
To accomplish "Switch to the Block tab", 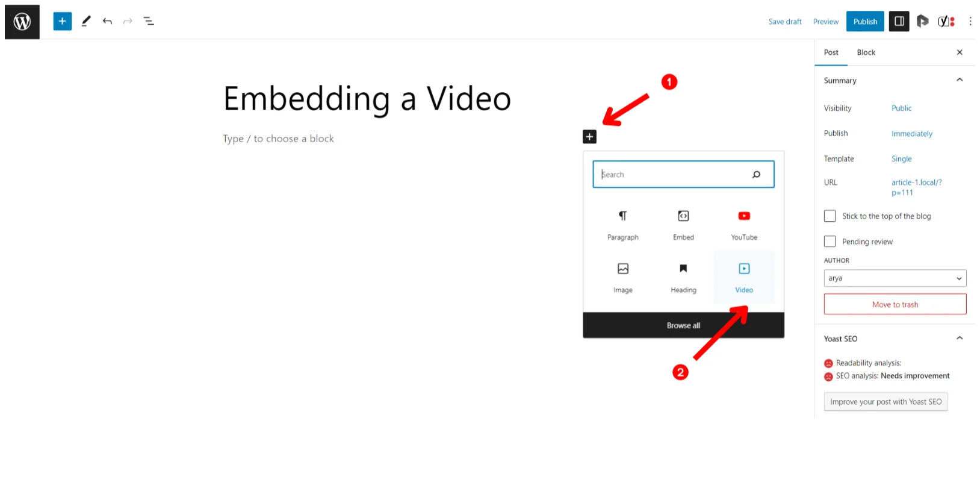I will point(866,52).
